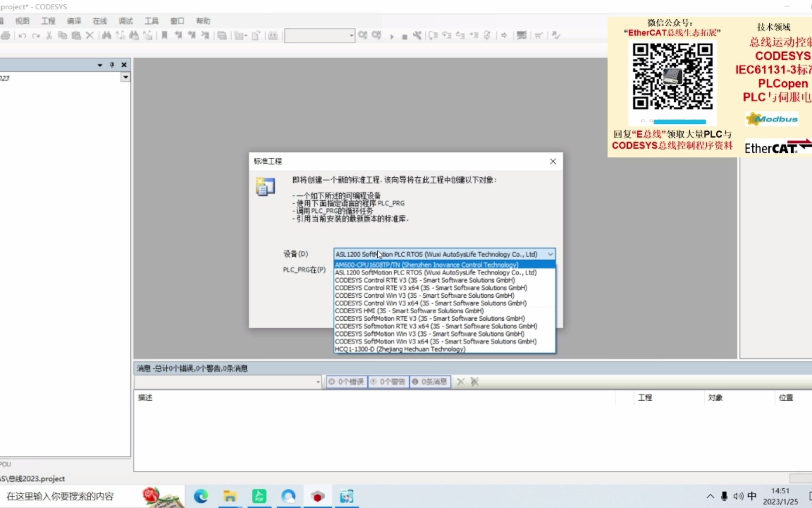Open the taskbar volume control

coord(738,496)
